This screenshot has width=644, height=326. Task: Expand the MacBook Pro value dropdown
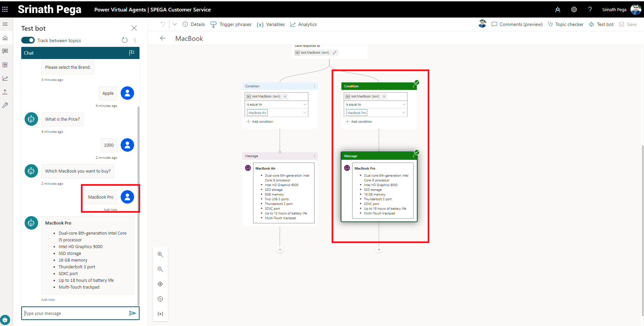tap(404, 113)
